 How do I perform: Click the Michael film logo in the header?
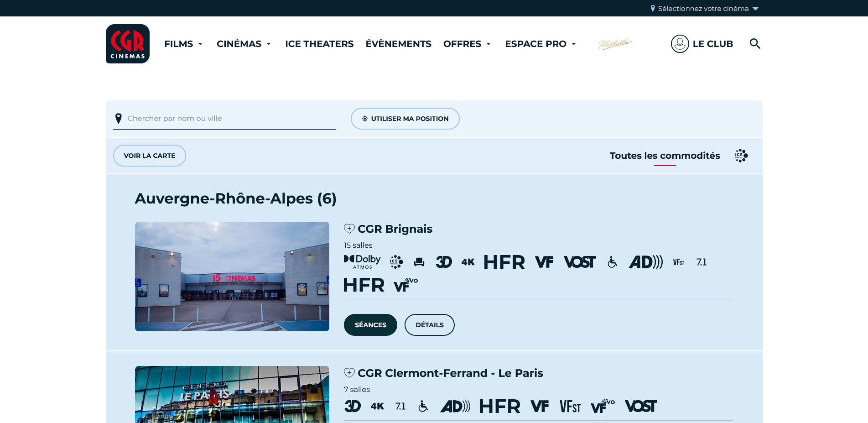pyautogui.click(x=615, y=43)
